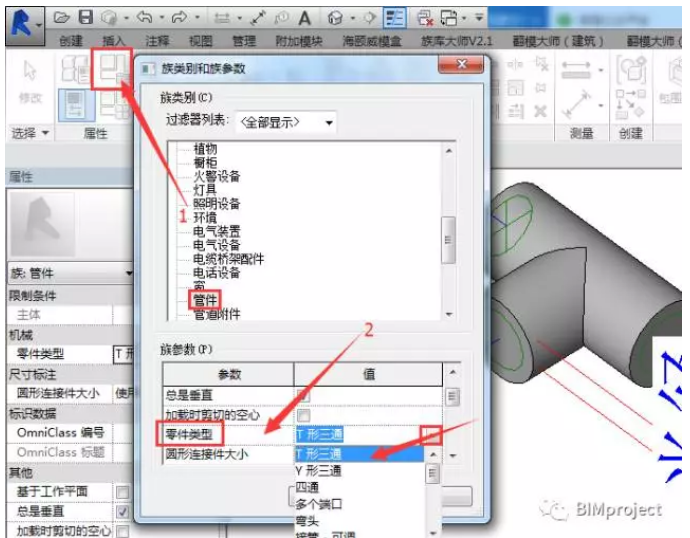Screen dimensions: 690x538
Task: Click the delete X icon in modify panel
Action: click(540, 111)
